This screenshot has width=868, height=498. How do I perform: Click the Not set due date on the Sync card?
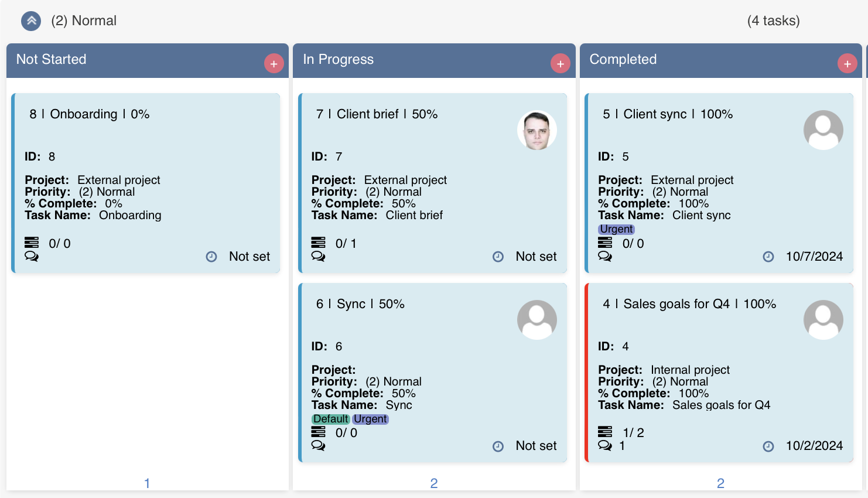tap(536, 446)
